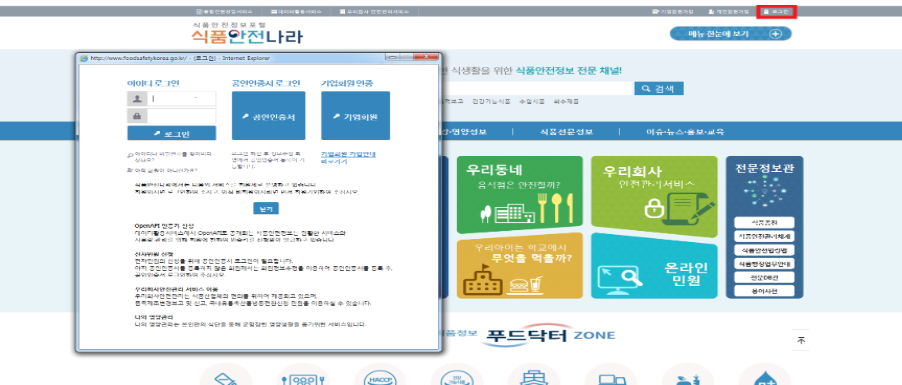Click the lock icon beside password field
Viewport: 902px width, 385px height.
137,116
